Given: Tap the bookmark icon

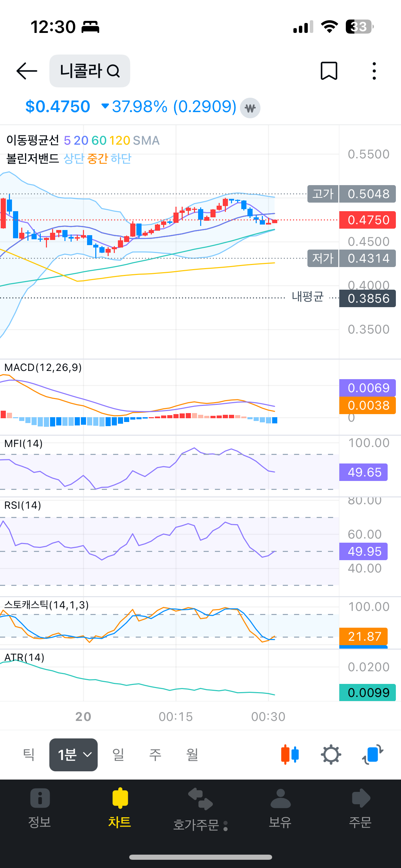Looking at the screenshot, I should pyautogui.click(x=329, y=71).
